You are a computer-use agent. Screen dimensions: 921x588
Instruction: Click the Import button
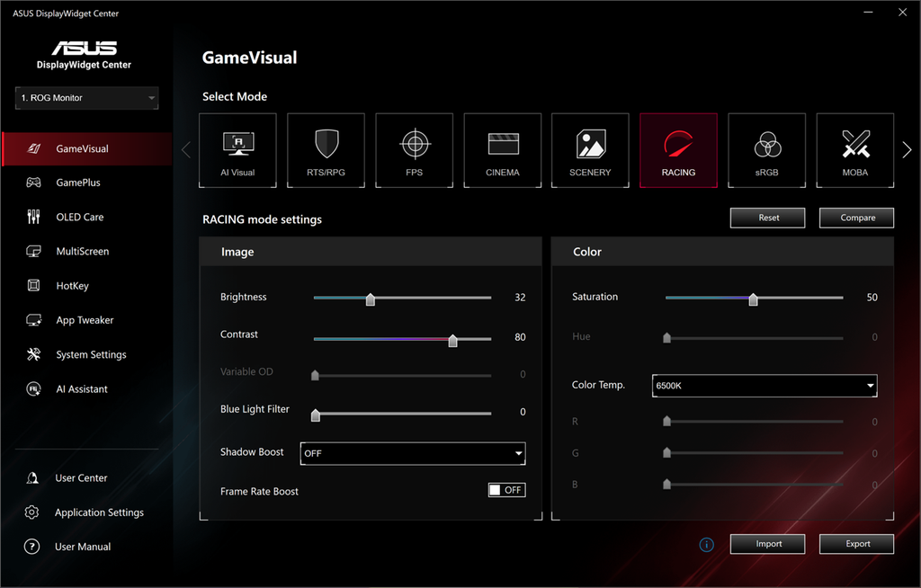768,544
